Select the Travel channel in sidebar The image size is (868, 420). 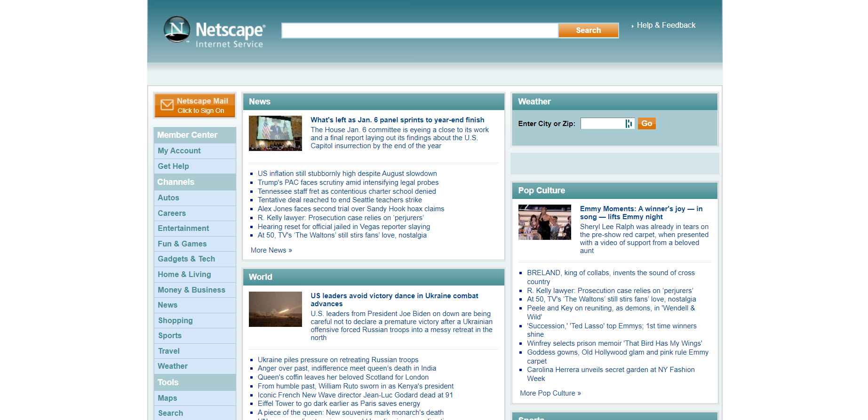tap(169, 351)
